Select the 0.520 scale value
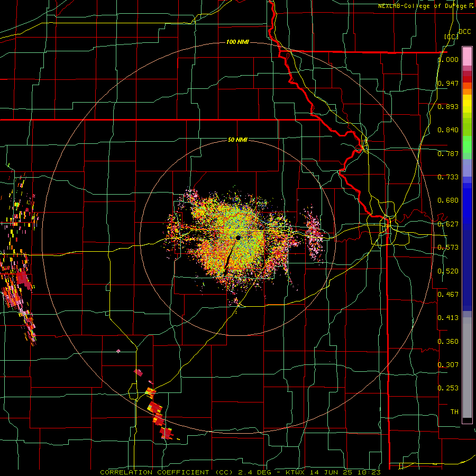The height and width of the screenshot is (476, 476). [x=448, y=271]
